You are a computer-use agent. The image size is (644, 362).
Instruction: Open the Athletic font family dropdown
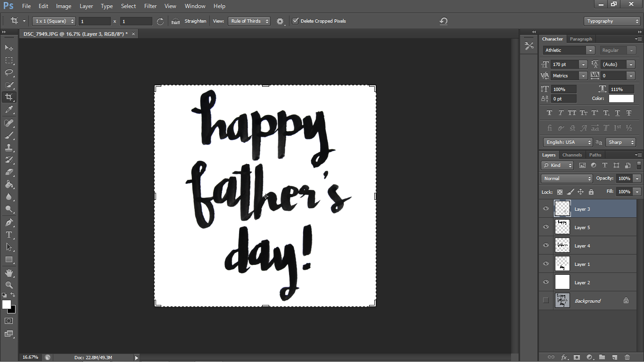tap(569, 50)
